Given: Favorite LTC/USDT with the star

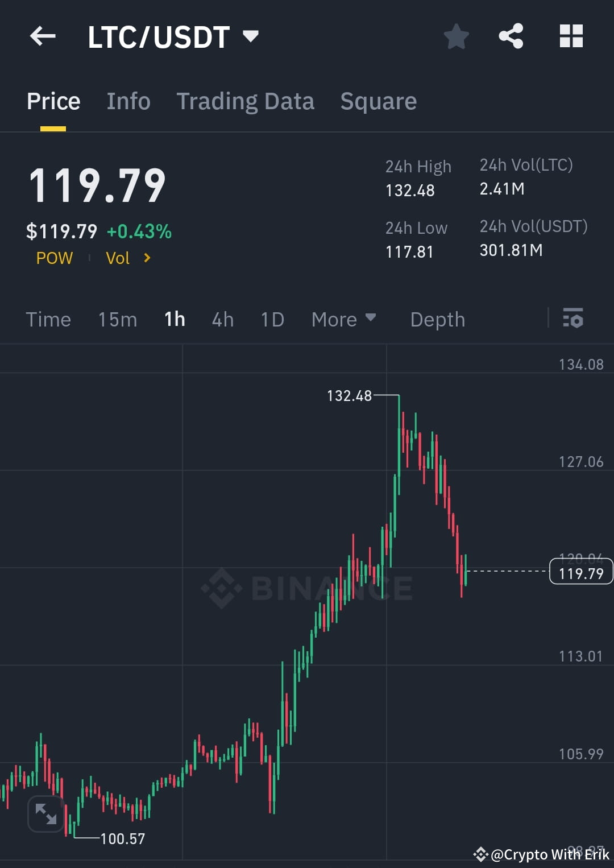Looking at the screenshot, I should 457,36.
